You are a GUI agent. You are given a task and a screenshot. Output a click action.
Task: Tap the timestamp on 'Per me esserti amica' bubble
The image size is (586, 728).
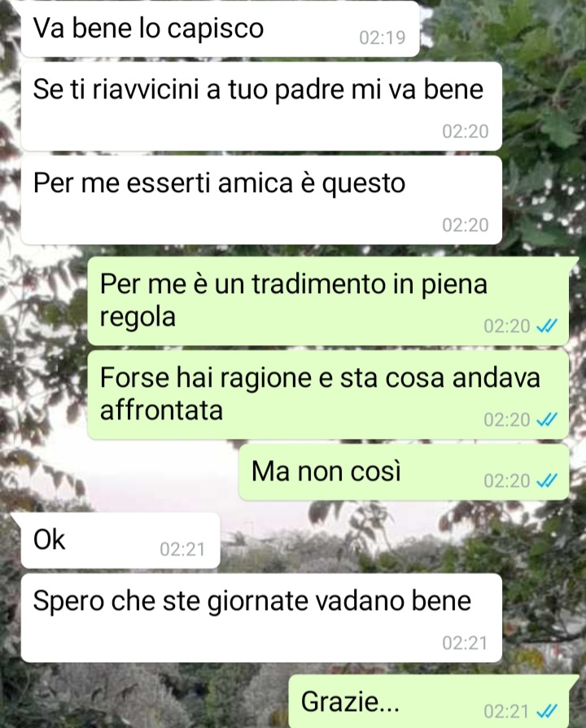point(466,226)
